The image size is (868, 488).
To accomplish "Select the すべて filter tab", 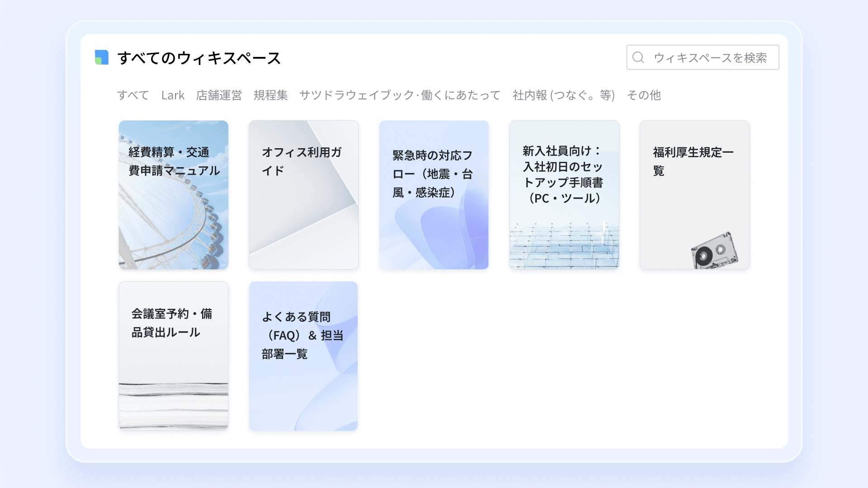I will 133,95.
